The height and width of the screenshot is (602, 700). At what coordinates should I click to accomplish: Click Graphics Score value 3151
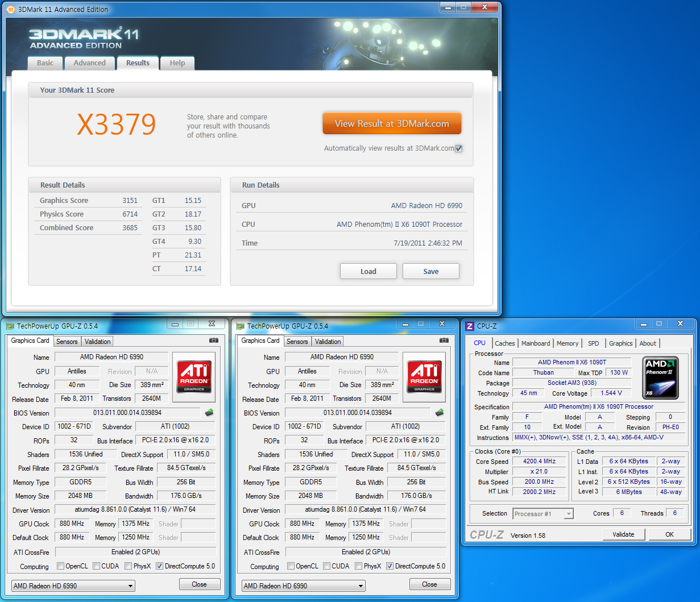130,201
